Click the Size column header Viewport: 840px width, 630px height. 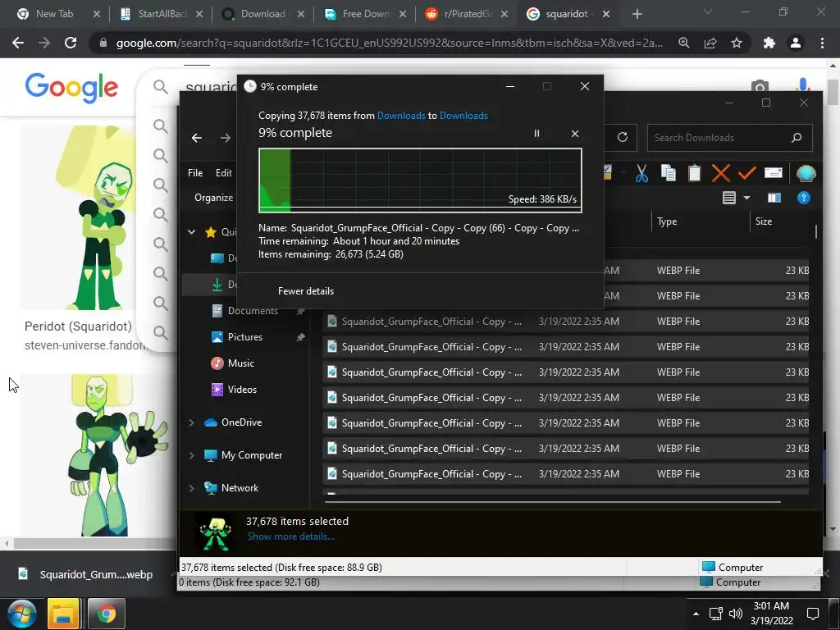[x=764, y=221]
